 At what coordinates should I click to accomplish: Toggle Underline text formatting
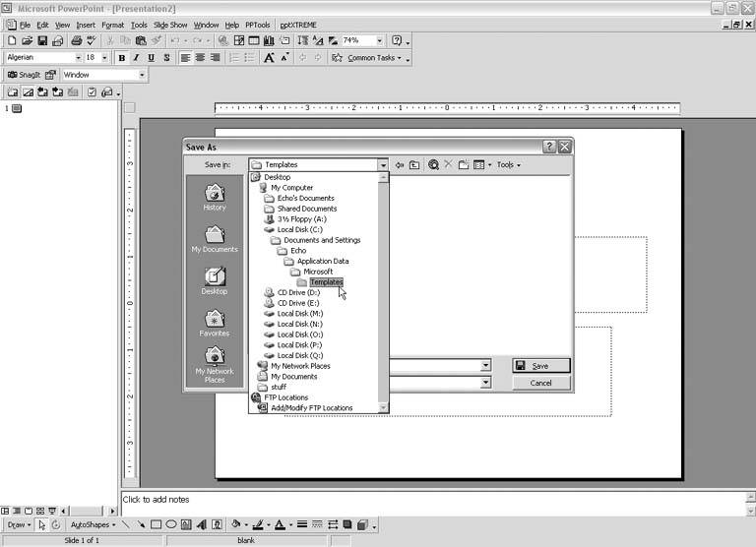click(152, 58)
